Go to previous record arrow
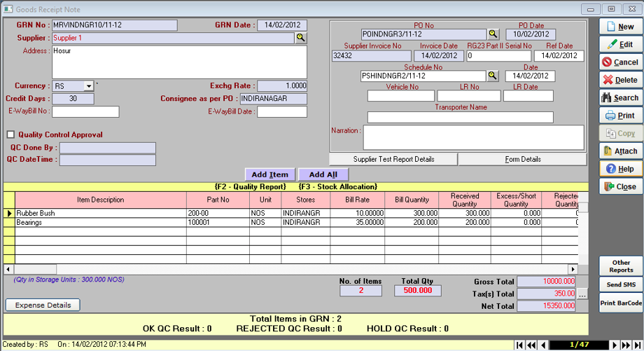 coord(543,345)
